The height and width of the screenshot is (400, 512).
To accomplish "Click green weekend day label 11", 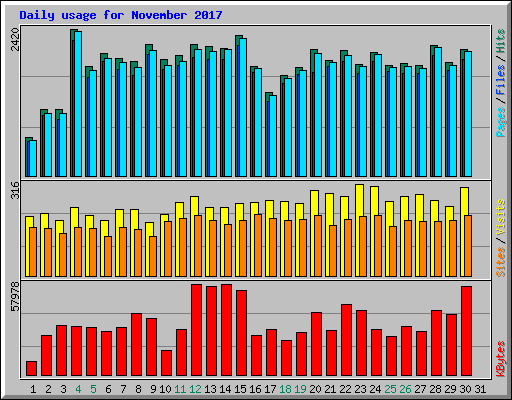I will (x=180, y=389).
